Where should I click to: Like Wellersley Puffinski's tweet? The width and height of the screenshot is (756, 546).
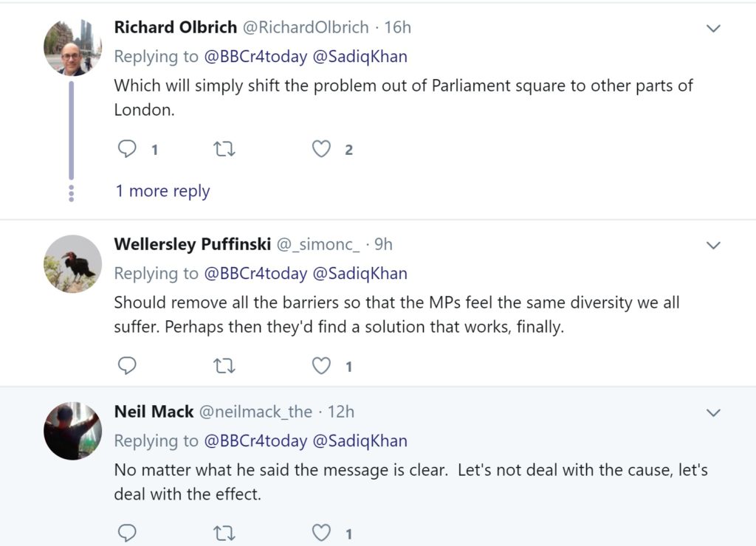(321, 366)
